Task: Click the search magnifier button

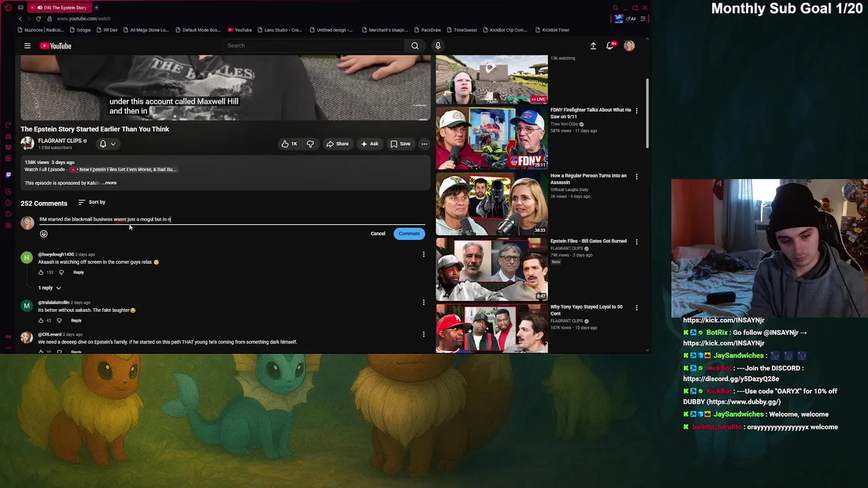Action: pos(415,45)
